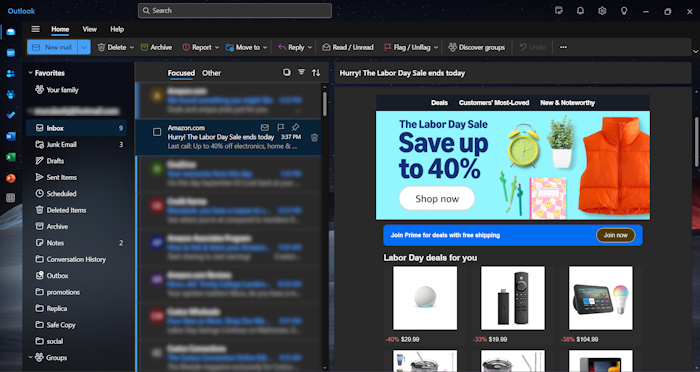Open the Tips lightbulb icon
This screenshot has height=372, width=700.
pos(624,11)
